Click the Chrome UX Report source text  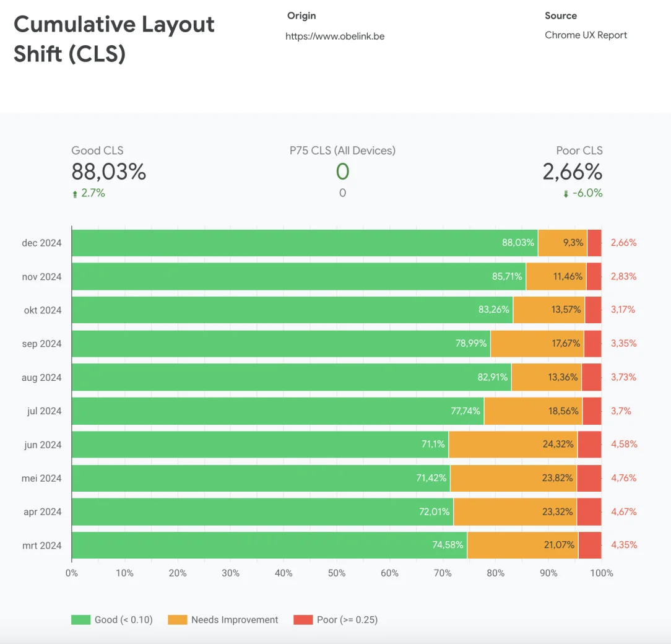[586, 35]
